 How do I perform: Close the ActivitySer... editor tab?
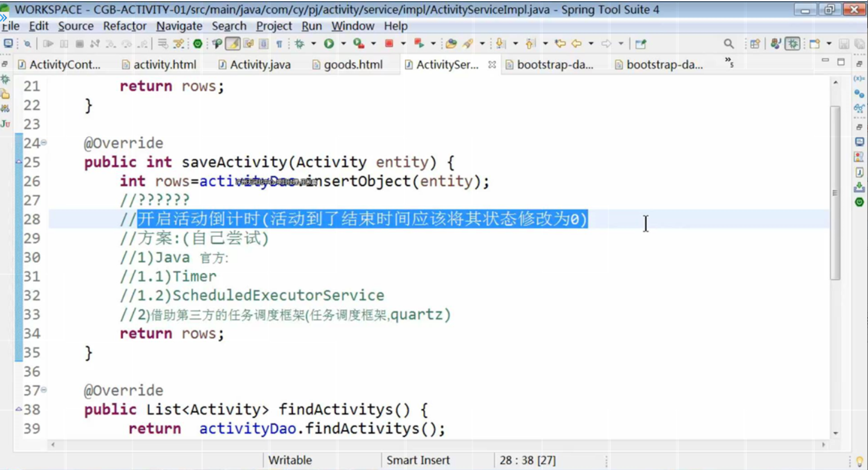(491, 65)
